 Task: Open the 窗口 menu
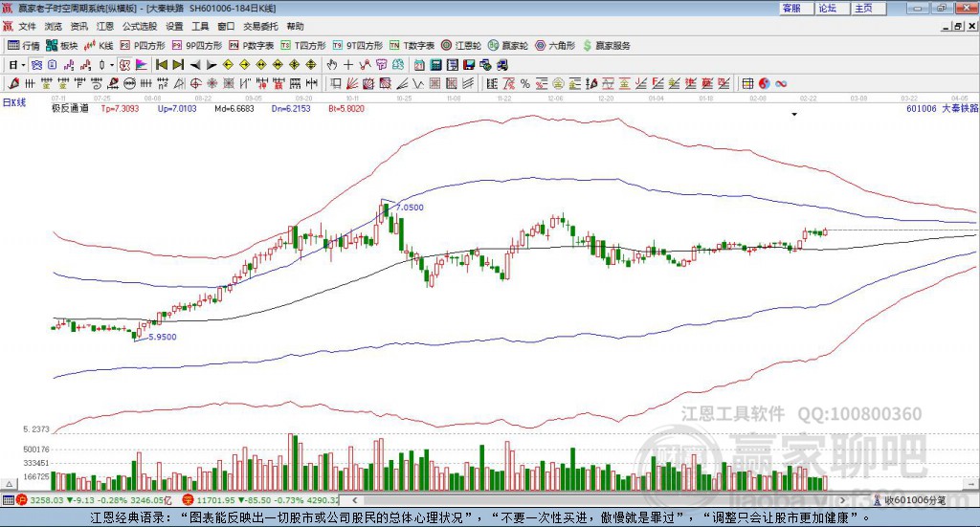pyautogui.click(x=226, y=26)
